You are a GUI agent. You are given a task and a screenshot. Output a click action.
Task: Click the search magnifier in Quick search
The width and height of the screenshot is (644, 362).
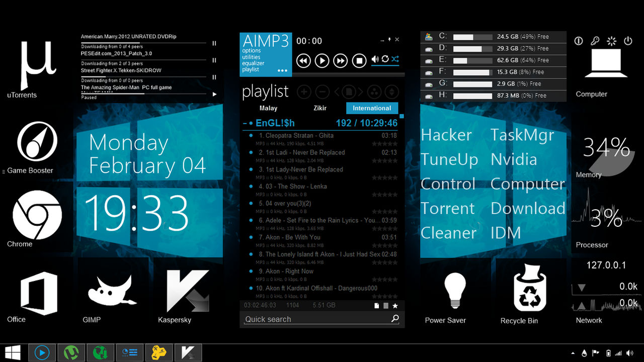coord(395,318)
